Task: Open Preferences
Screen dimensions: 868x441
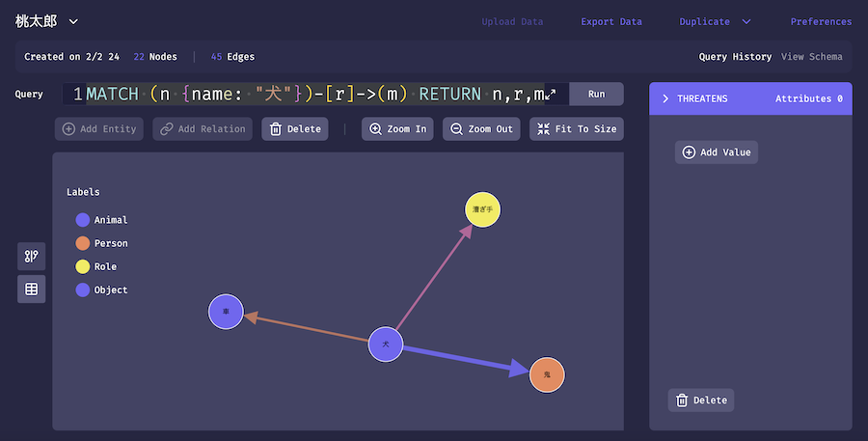Action: tap(821, 21)
